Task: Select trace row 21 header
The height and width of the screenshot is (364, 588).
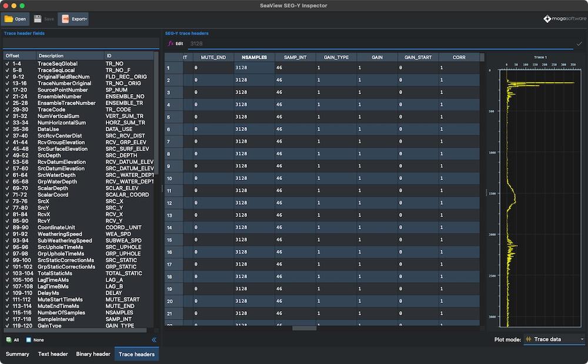Action: 173,313
